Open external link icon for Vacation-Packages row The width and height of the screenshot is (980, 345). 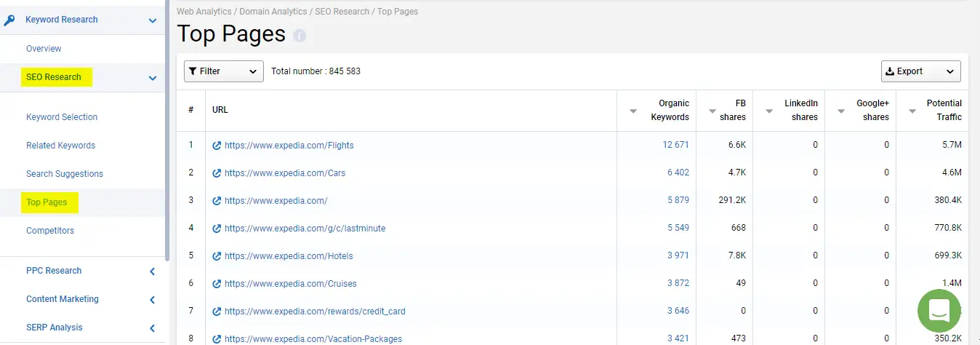point(217,339)
